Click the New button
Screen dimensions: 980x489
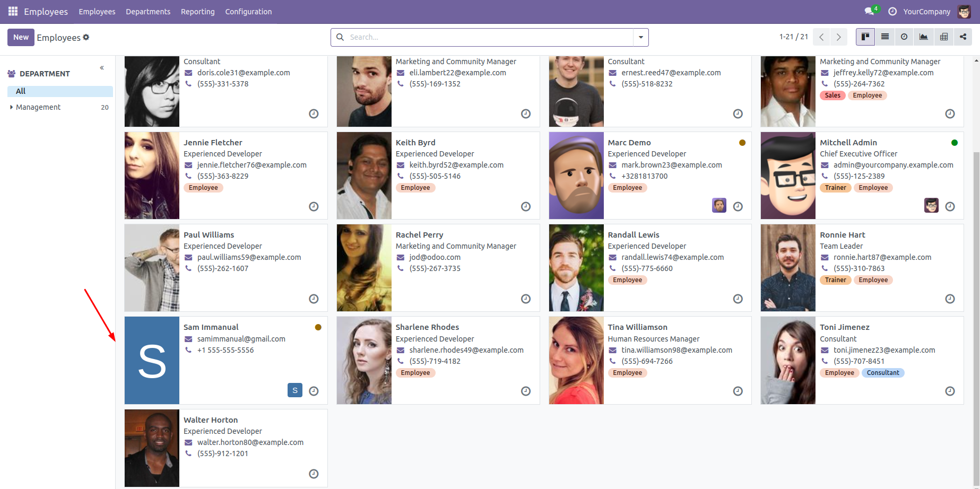pos(21,37)
